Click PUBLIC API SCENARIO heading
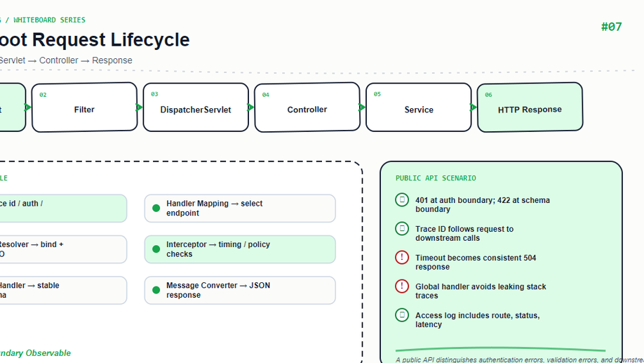Viewport: 644px width, 363px height. (x=436, y=178)
